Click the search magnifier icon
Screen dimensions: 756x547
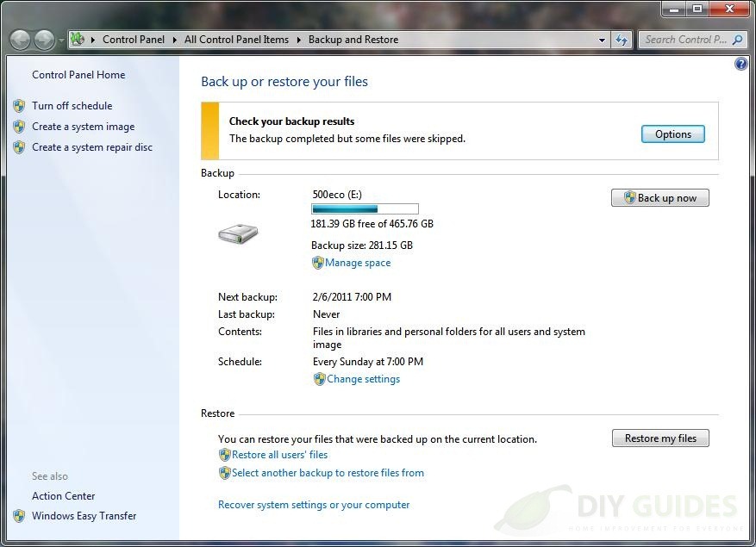pyautogui.click(x=737, y=40)
